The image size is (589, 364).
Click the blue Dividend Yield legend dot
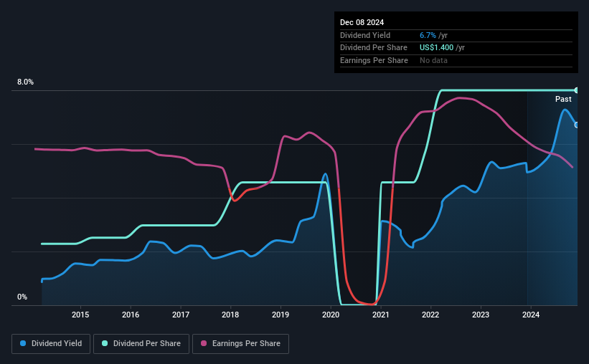(x=23, y=343)
